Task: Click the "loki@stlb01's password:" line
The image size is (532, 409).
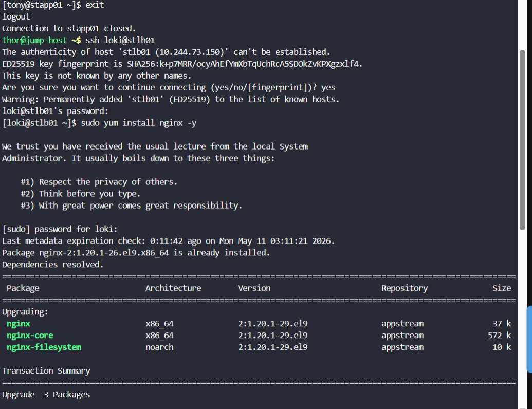Action: [x=55, y=111]
